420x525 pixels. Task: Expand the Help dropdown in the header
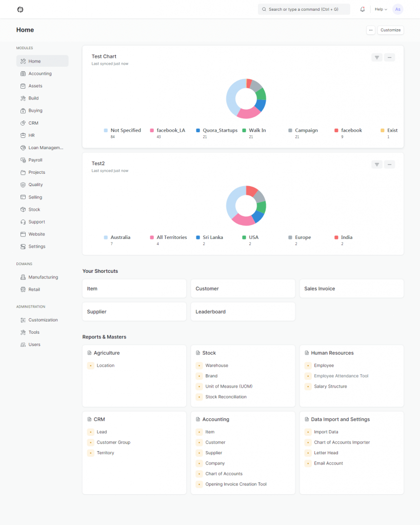379,9
